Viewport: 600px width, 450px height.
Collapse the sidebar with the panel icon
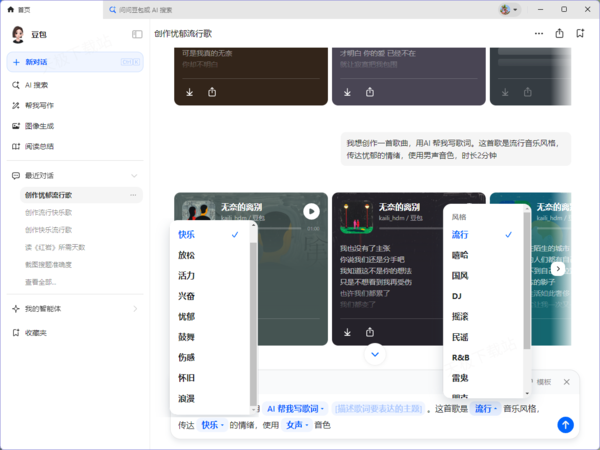point(137,34)
